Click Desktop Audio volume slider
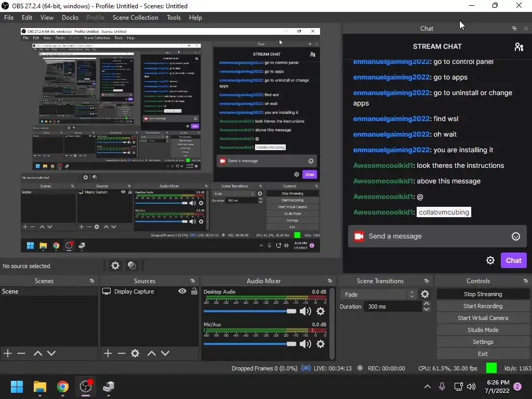The height and width of the screenshot is (399, 532). click(250, 311)
